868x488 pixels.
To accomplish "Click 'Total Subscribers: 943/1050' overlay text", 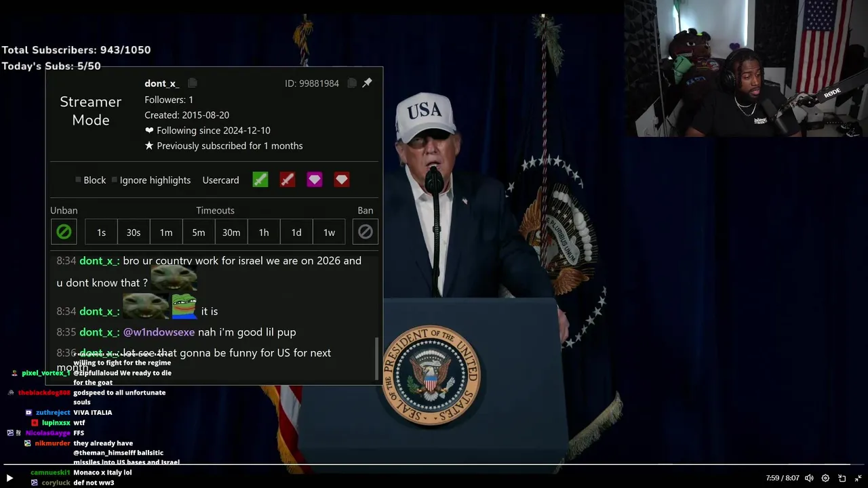I will click(76, 50).
